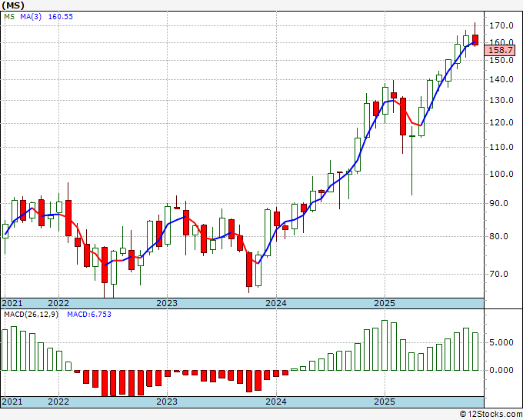The height and width of the screenshot is (420, 523).
Task: Click the last green MACD histogram bar
Action: coord(475,352)
